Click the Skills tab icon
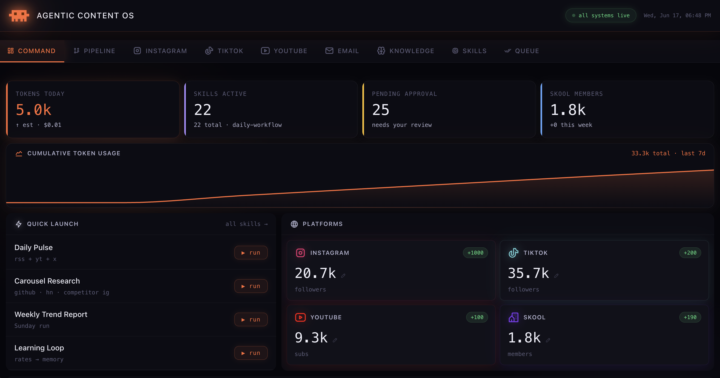Image resolution: width=720 pixels, height=378 pixels. coord(455,51)
